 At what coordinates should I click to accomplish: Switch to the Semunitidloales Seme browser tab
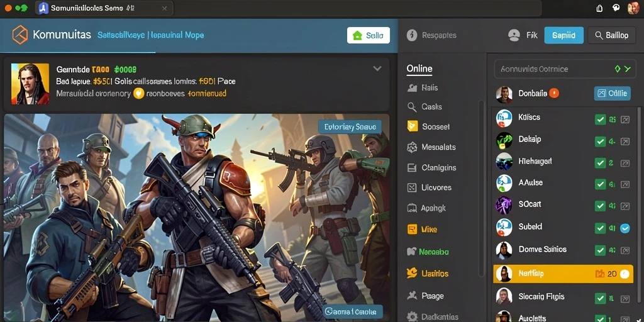pyautogui.click(x=104, y=8)
